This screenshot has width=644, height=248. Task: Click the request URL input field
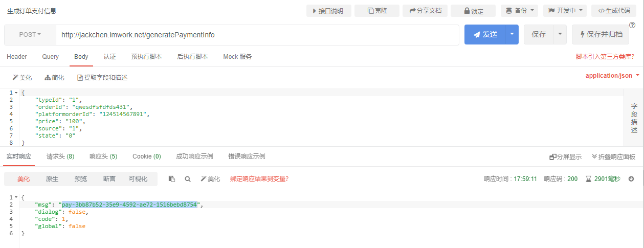[x=257, y=35]
